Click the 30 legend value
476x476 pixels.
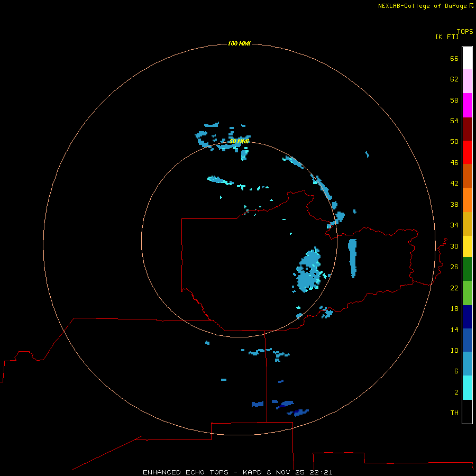pos(454,246)
